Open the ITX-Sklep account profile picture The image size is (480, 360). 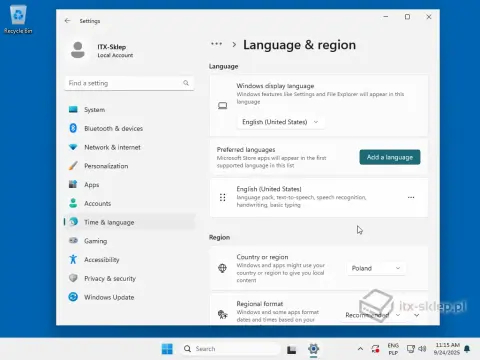coord(78,50)
